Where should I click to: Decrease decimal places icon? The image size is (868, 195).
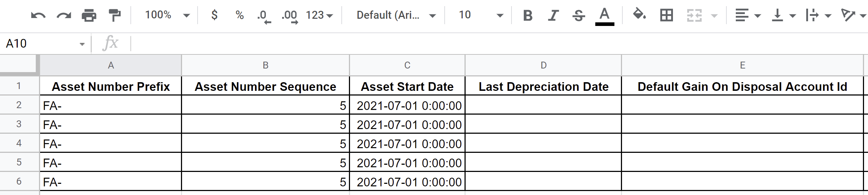tap(264, 16)
